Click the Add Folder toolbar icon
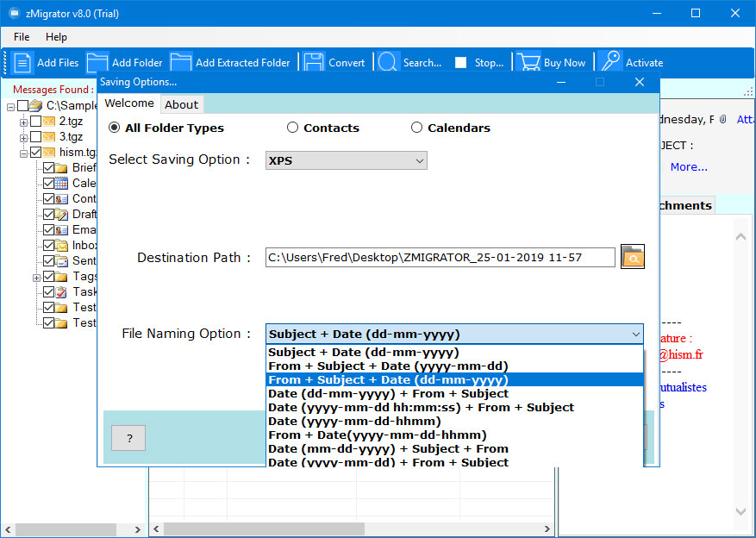The height and width of the screenshot is (538, 756). coord(97,63)
